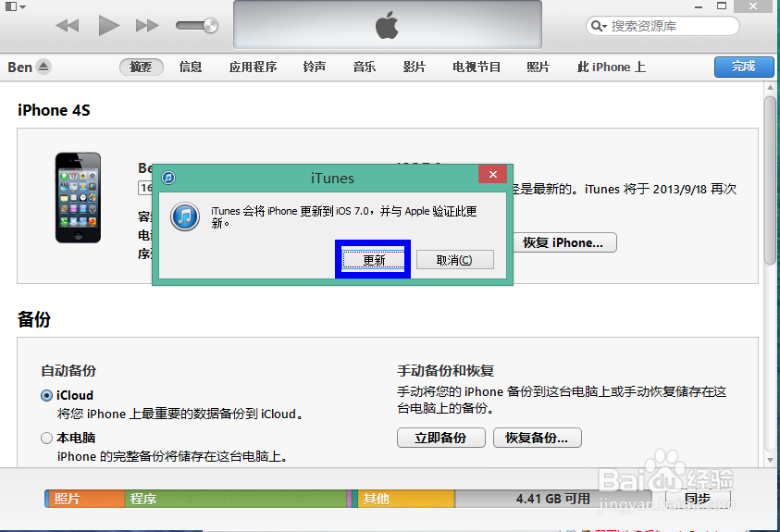Switch to the 应用程序 tab
780x532 pixels.
253,67
